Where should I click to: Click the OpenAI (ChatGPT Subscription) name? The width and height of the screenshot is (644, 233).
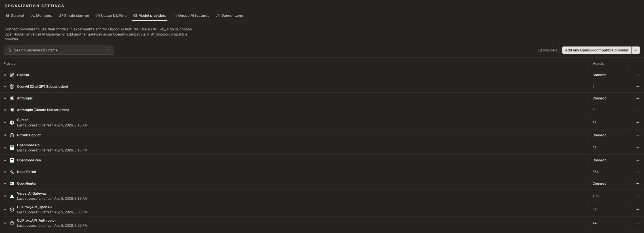pos(42,87)
